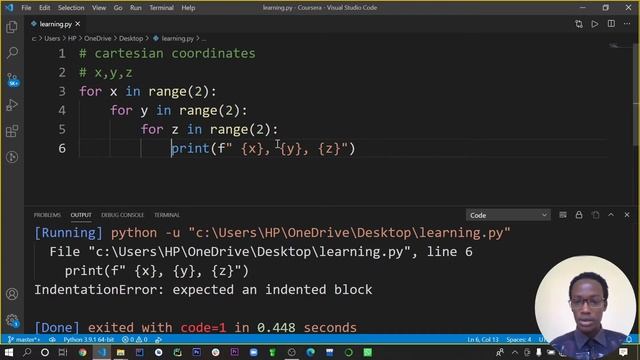Click the Spaces: 4 indentation setting
This screenshot has width=640, height=360.
(519, 340)
